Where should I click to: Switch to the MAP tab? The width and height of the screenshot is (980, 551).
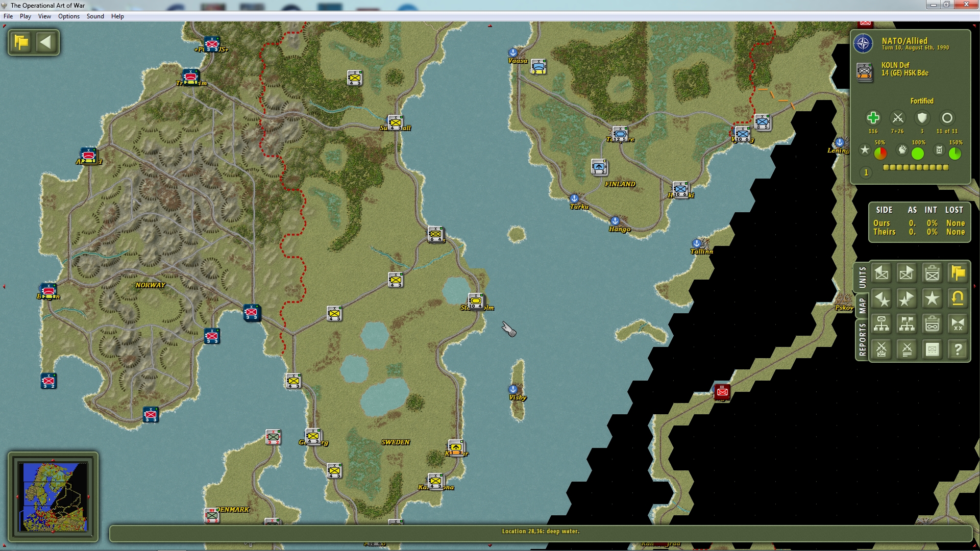pos(862,306)
